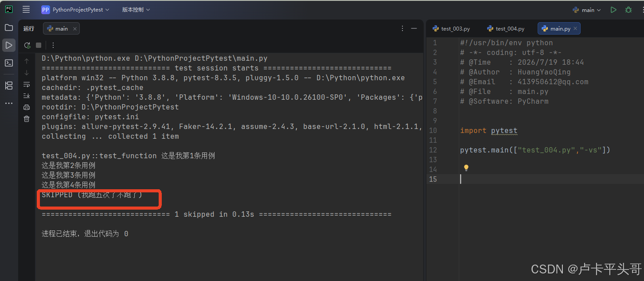This screenshot has width=644, height=281.
Task: Open the 版本控制 dropdown menu
Action: click(136, 10)
